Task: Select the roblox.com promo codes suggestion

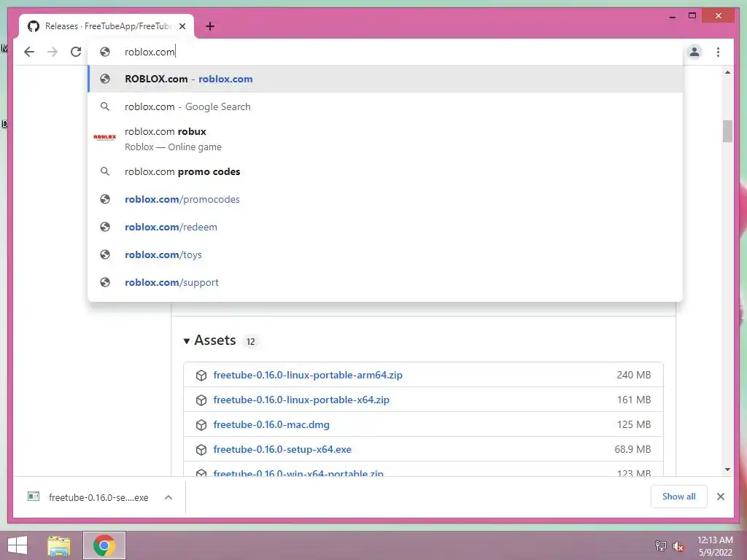Action: pos(385,171)
